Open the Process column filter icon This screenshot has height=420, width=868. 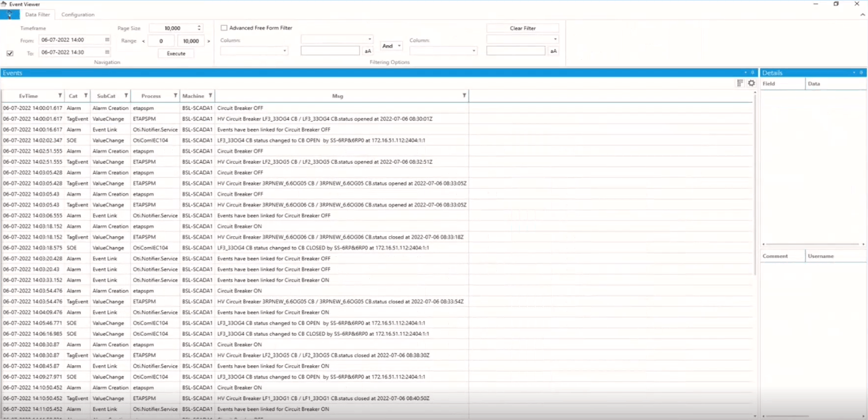(175, 96)
